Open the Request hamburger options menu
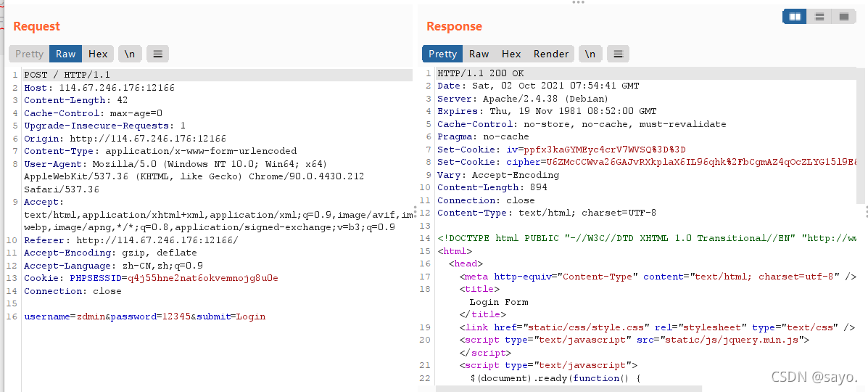This screenshot has width=868, height=392. click(158, 54)
